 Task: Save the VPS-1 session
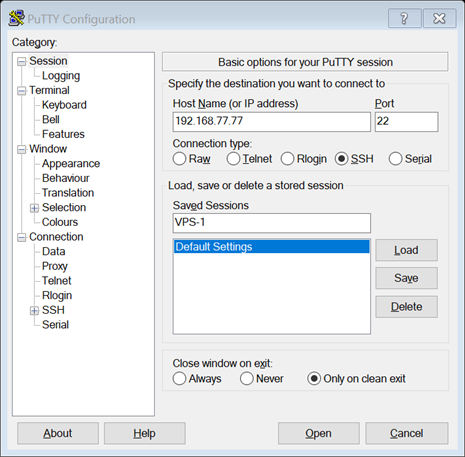click(406, 278)
